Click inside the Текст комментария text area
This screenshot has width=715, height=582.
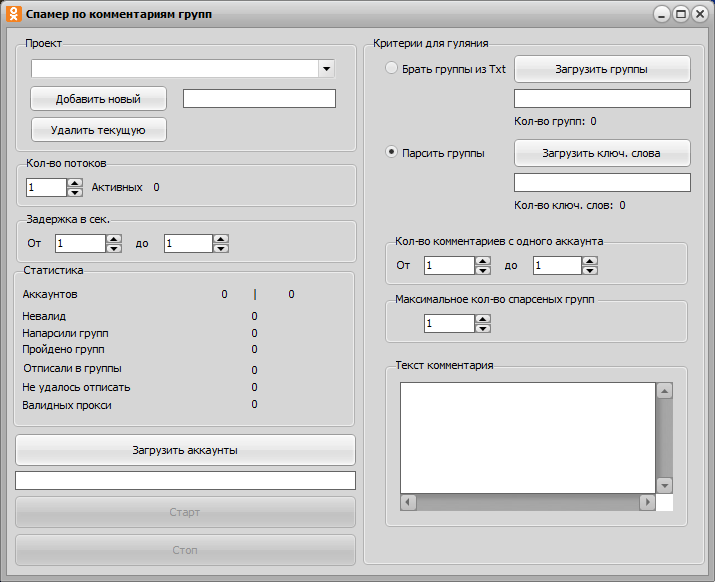pyautogui.click(x=527, y=438)
